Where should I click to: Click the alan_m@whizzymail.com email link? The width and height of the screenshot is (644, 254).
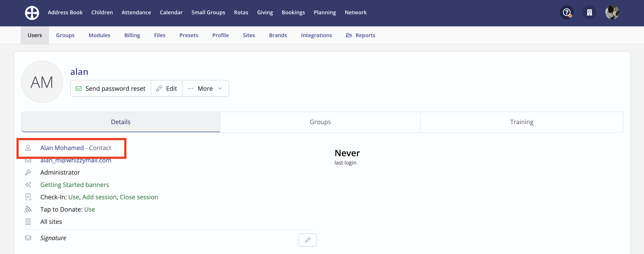coord(76,160)
